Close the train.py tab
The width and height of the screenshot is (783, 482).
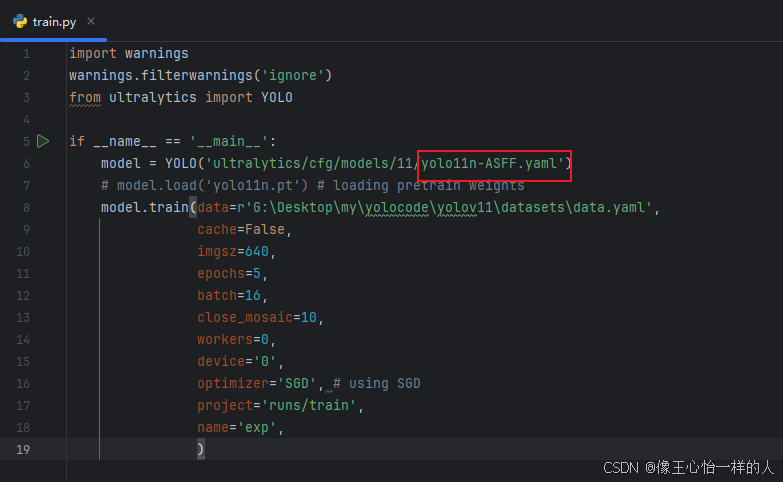[91, 21]
